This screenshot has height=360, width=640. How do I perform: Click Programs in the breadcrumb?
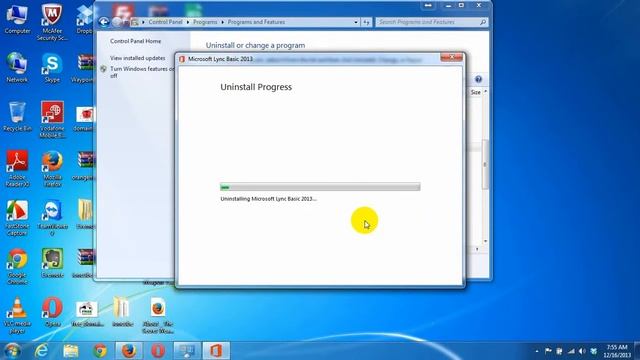[205, 22]
